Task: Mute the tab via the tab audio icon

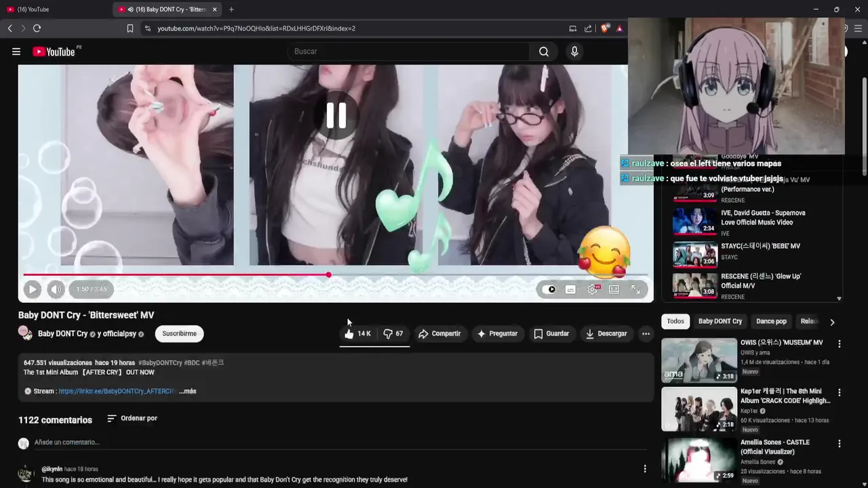Action: click(130, 9)
